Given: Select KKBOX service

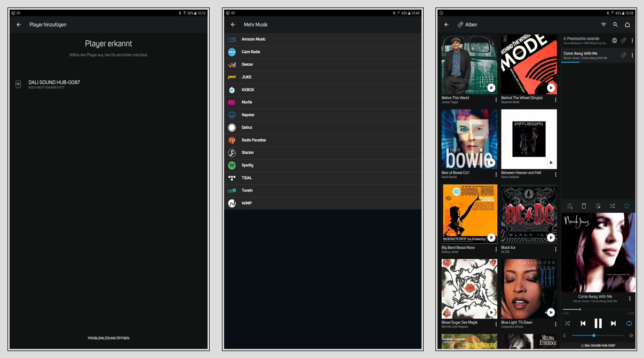Looking at the screenshot, I should 323,90.
